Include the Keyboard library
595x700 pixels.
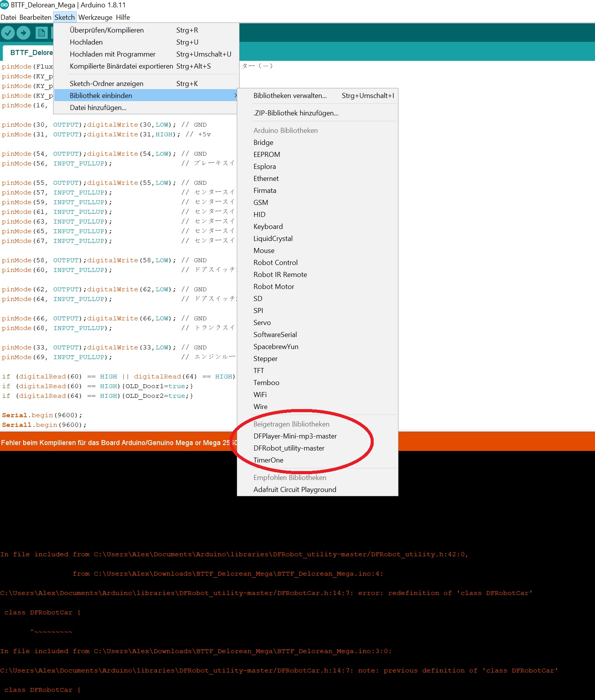click(x=317, y=227)
